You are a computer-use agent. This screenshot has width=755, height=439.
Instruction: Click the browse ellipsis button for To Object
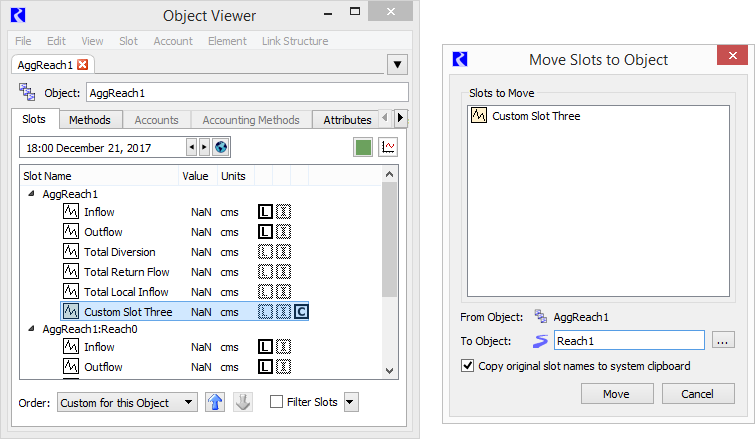point(722,341)
